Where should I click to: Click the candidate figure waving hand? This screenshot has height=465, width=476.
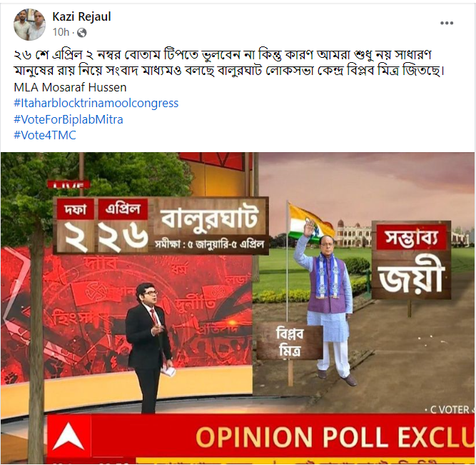[328, 302]
